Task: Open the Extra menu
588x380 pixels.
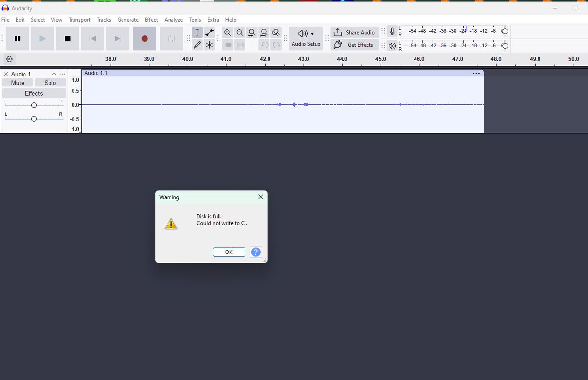Action: point(213,20)
